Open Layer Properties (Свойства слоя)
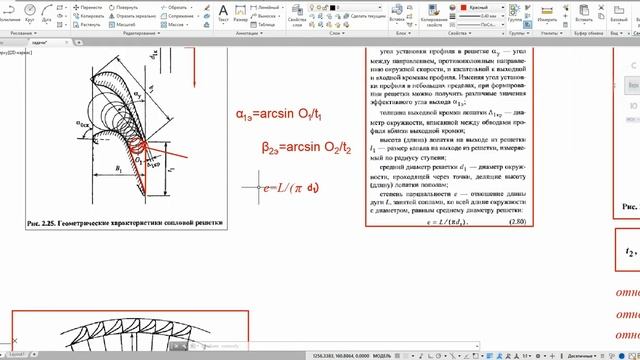 click(297, 15)
